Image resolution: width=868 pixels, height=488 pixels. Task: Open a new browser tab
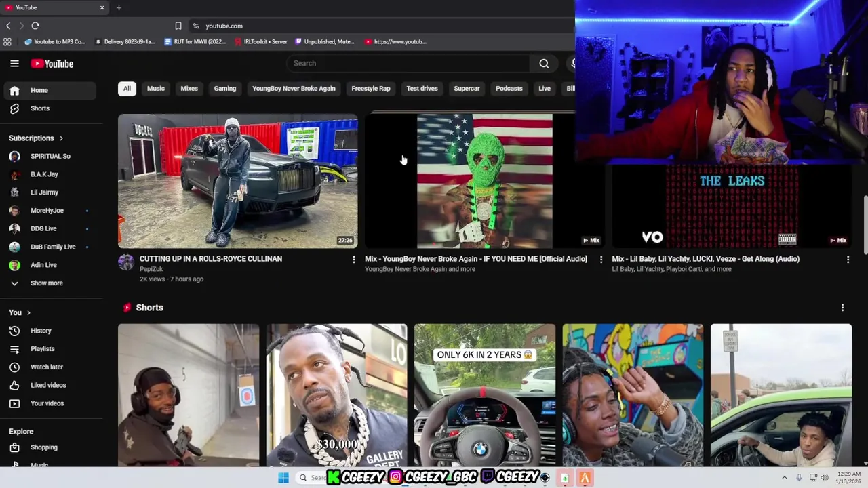pyautogui.click(x=119, y=7)
